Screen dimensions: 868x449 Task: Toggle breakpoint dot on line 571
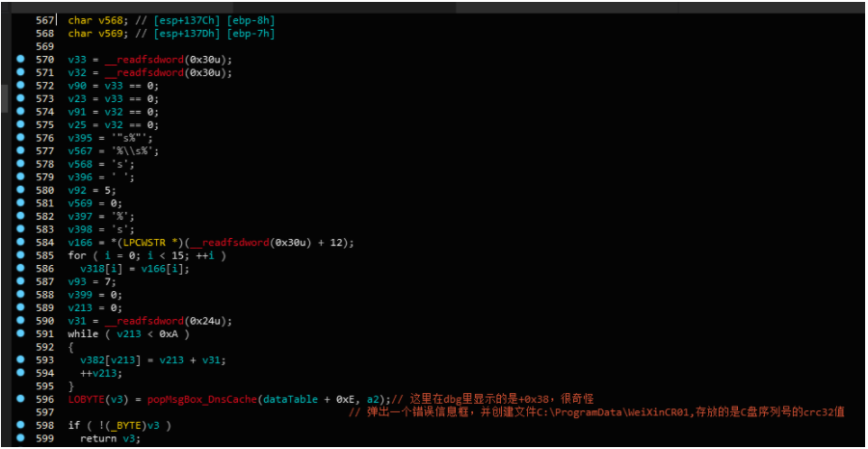pyautogui.click(x=20, y=72)
